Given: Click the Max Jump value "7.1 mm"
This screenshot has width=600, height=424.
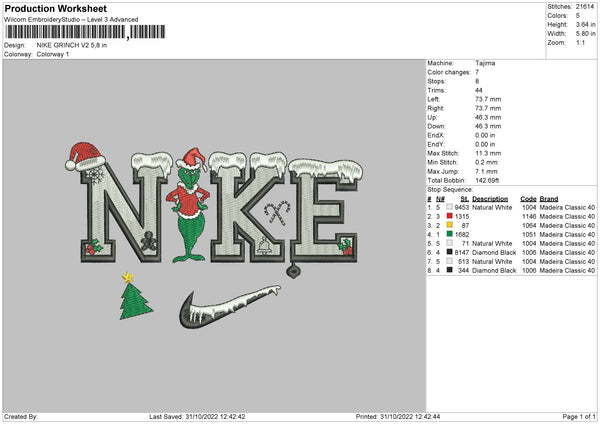Looking at the screenshot, I should [x=486, y=171].
